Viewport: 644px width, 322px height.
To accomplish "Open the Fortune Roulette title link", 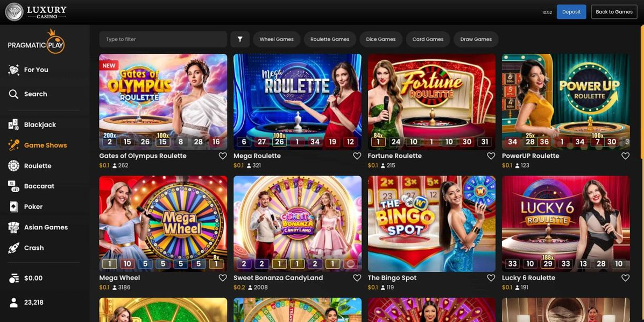I will (395, 156).
